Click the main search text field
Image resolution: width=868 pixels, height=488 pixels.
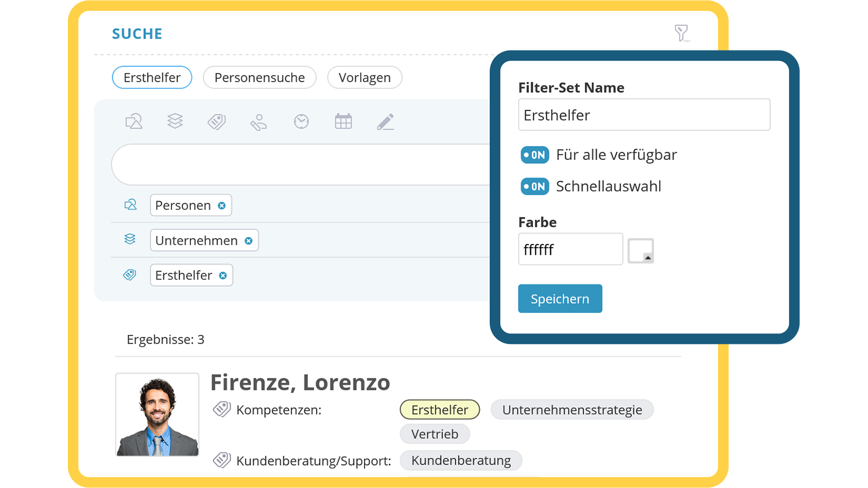[301, 164]
